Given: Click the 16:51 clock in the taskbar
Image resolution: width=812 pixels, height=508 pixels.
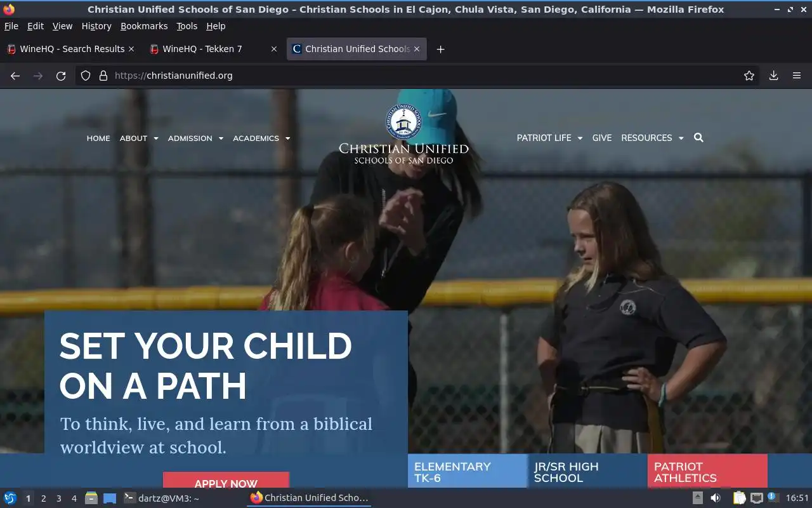Looking at the screenshot, I should [x=797, y=498].
